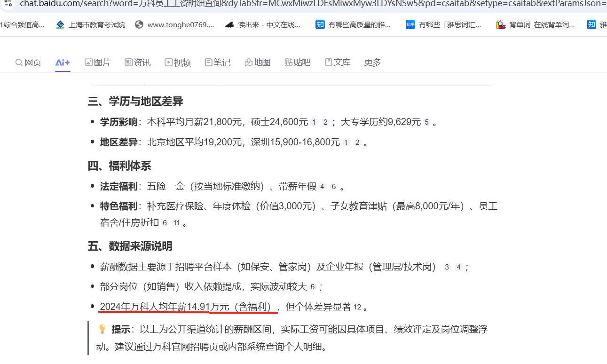Open citation 3 after 管理层/技术岗
Screen dimensions: 607x364
(x=447, y=267)
